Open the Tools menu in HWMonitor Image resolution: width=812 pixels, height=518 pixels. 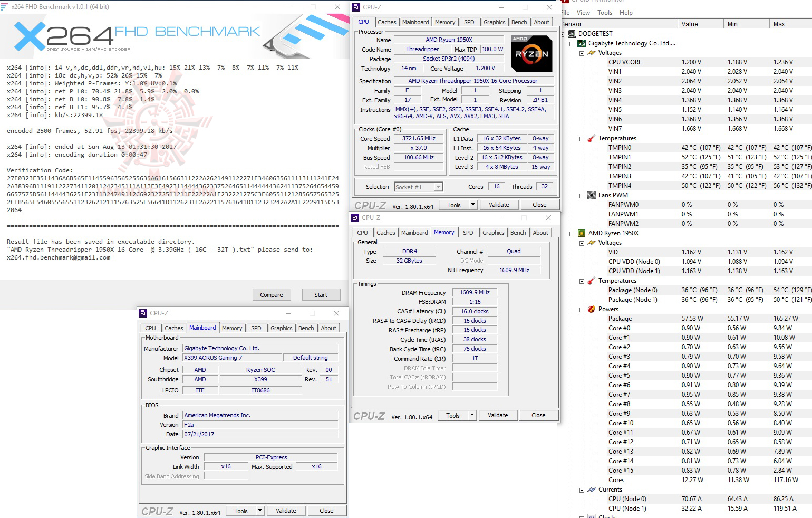pos(604,12)
